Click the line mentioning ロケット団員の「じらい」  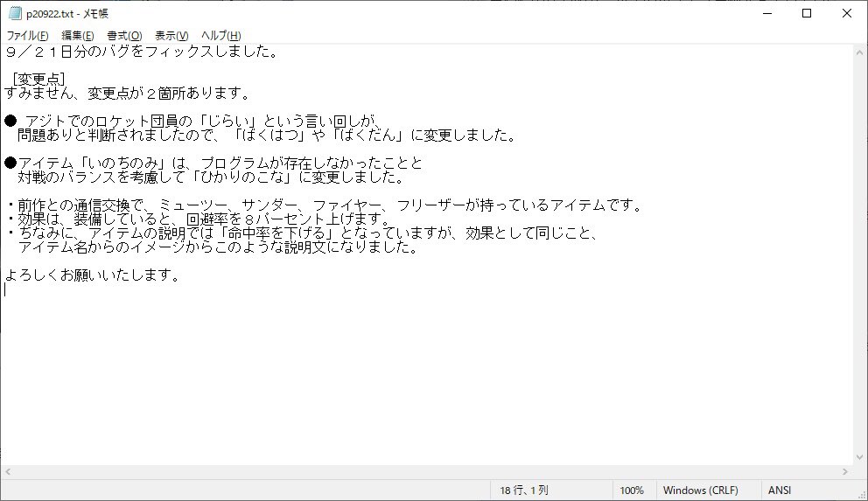(193, 122)
